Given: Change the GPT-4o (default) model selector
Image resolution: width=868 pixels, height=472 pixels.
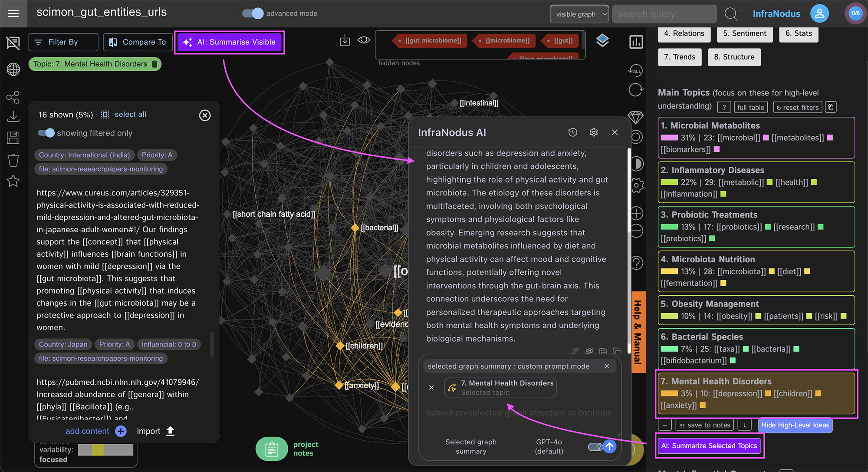Looking at the screenshot, I should (x=549, y=446).
